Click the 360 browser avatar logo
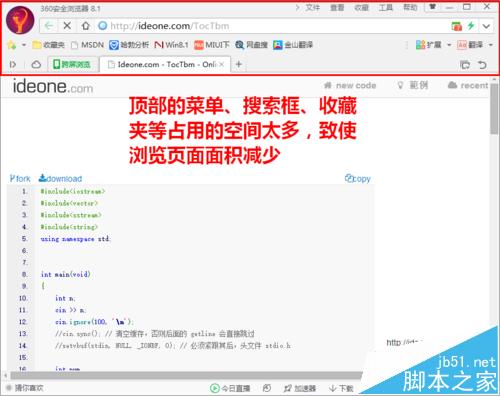500x396 pixels. click(x=20, y=20)
